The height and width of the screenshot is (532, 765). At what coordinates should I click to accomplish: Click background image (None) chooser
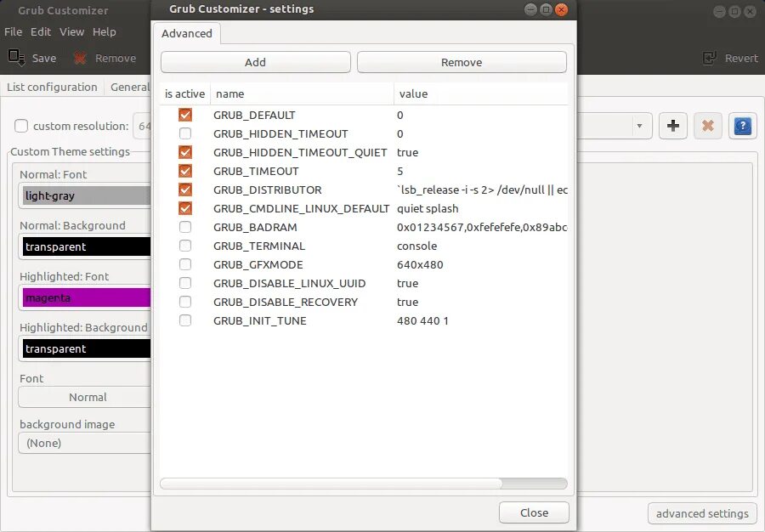click(85, 443)
